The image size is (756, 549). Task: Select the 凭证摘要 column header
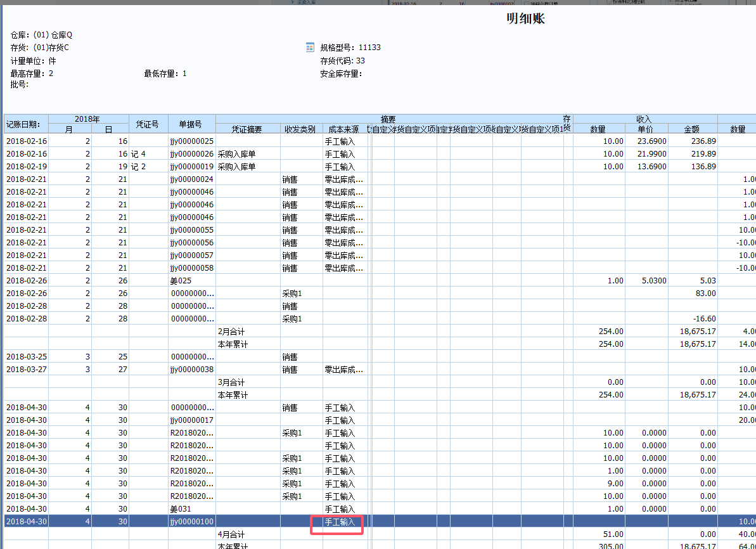pos(248,129)
